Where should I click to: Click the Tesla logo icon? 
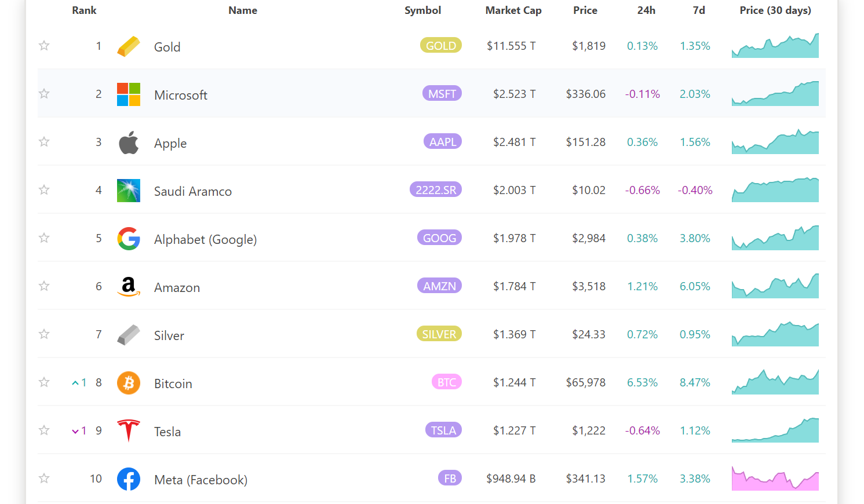point(128,430)
